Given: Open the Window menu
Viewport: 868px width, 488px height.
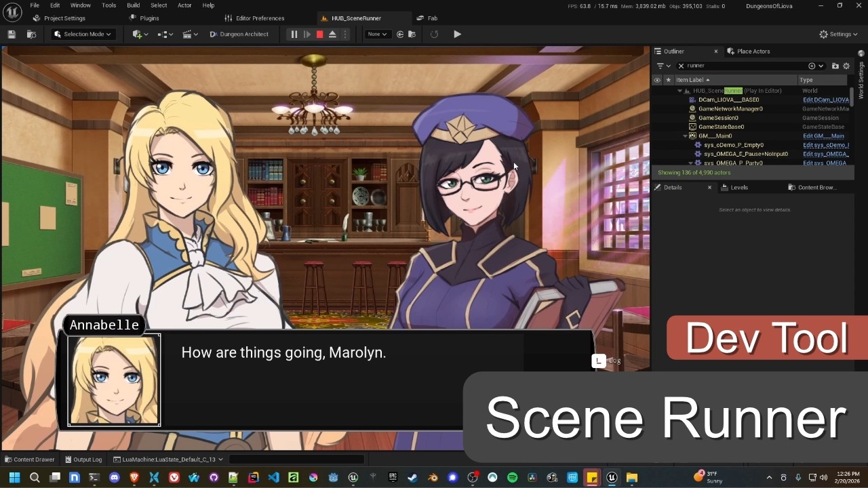Looking at the screenshot, I should click(80, 5).
